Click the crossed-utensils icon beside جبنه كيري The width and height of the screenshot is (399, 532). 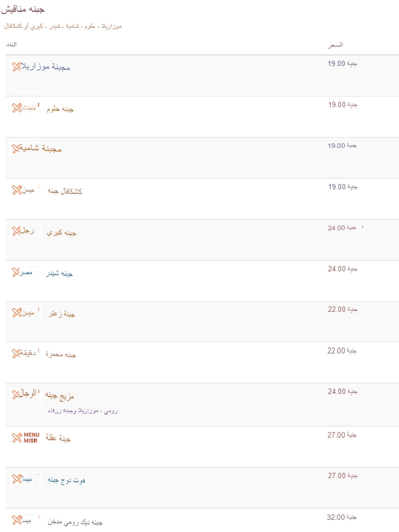(x=17, y=231)
